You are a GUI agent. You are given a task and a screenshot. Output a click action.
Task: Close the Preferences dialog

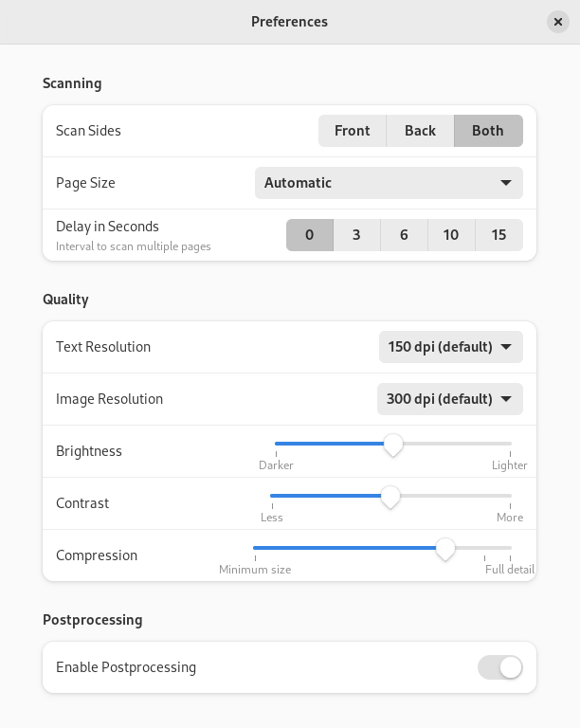point(557,22)
